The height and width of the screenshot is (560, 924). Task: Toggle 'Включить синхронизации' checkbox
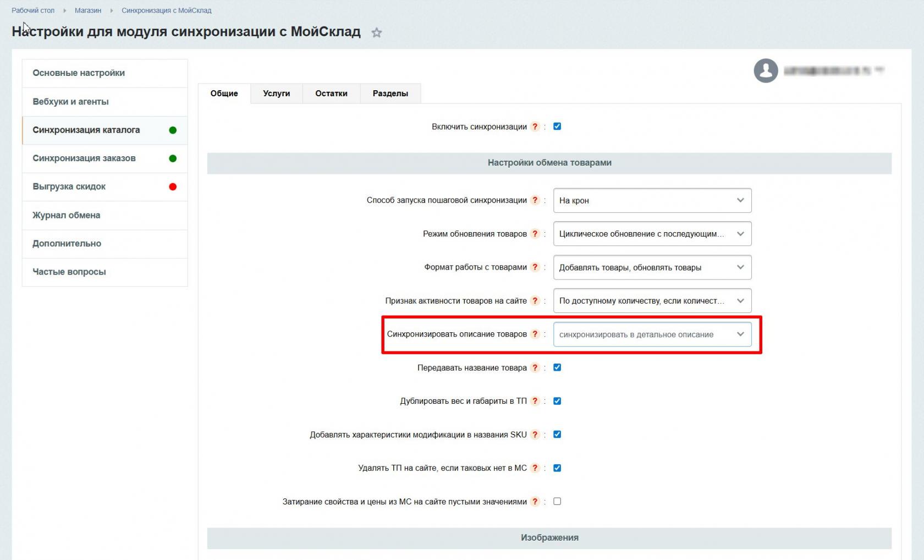pos(557,127)
